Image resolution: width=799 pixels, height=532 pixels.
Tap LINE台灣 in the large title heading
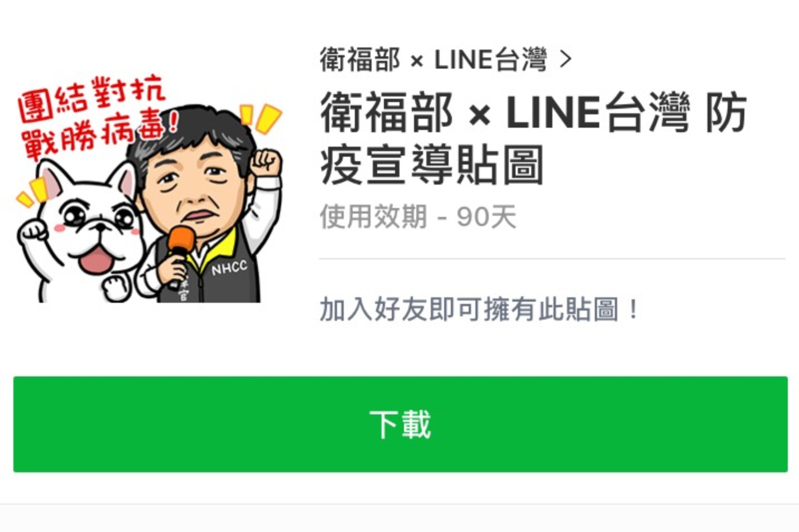[x=598, y=113]
